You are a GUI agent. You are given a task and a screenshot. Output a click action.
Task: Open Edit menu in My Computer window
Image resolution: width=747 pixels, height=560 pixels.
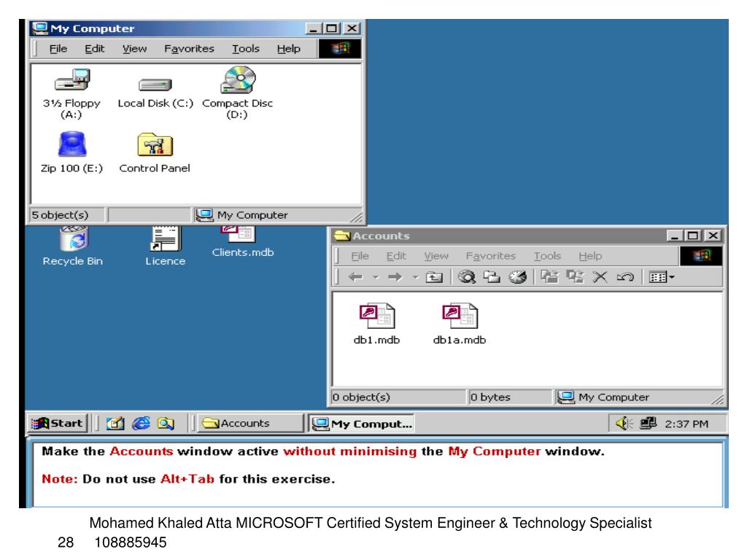pyautogui.click(x=94, y=49)
